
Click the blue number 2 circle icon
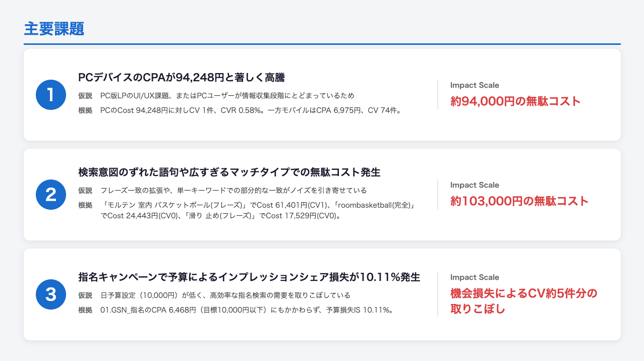(x=51, y=195)
